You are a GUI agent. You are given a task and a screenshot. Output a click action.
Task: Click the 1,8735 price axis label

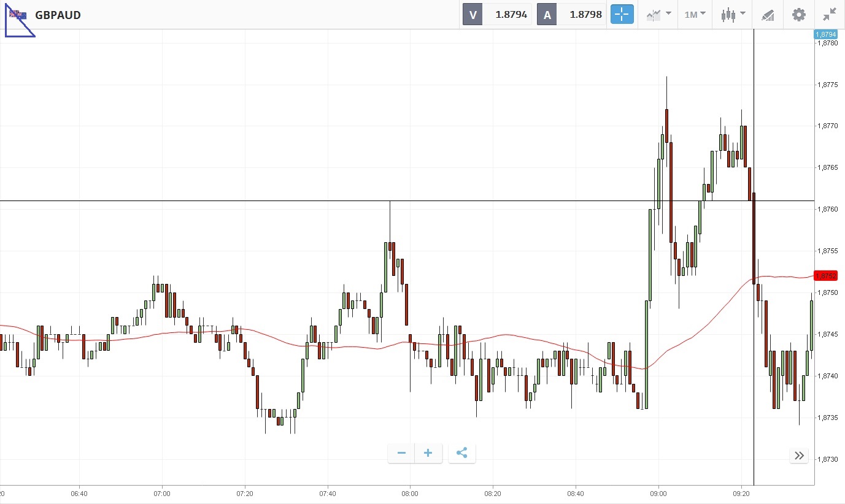(x=828, y=418)
